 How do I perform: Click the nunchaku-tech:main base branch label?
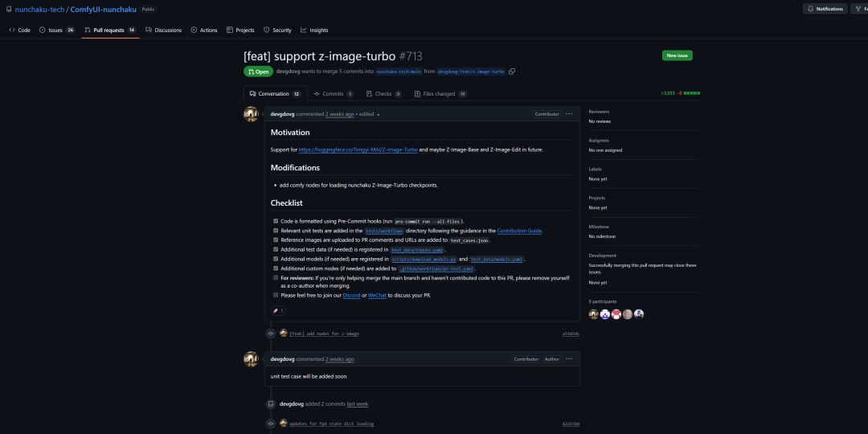point(399,72)
